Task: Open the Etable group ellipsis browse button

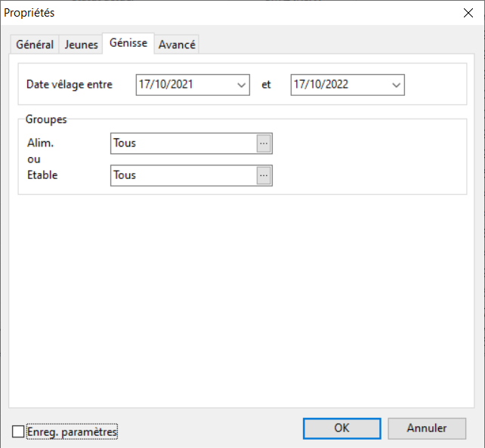Action: 264,175
